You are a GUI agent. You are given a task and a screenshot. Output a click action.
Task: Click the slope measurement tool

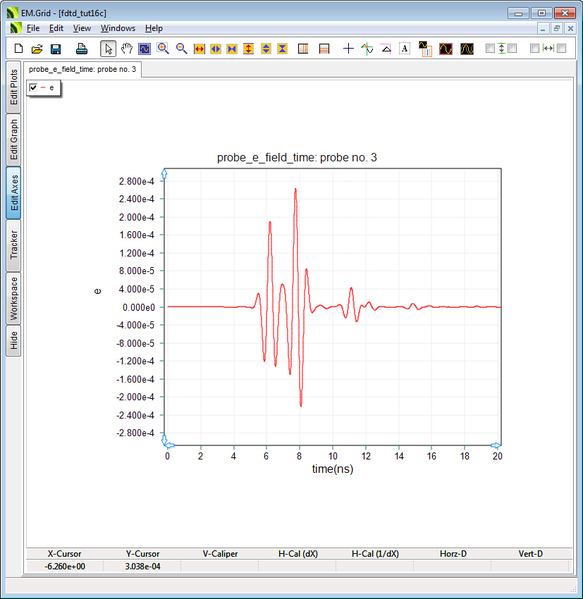[386, 49]
